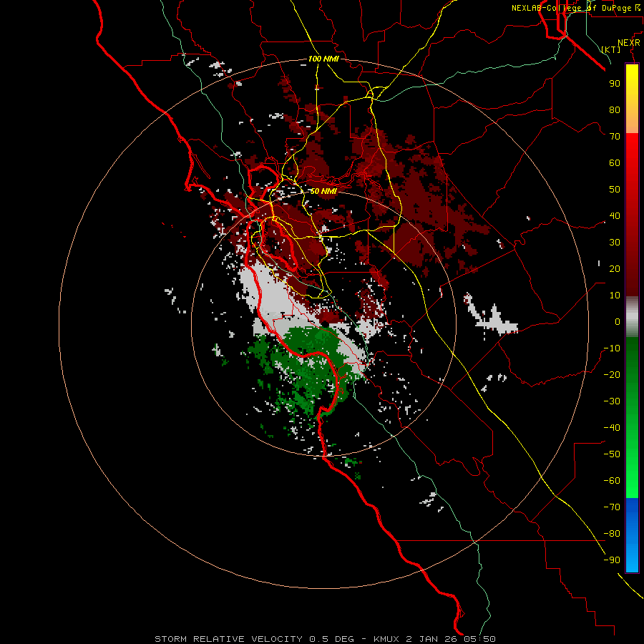Click the positive 10 value on the velocity scale
The image size is (644, 644).
coord(615,296)
